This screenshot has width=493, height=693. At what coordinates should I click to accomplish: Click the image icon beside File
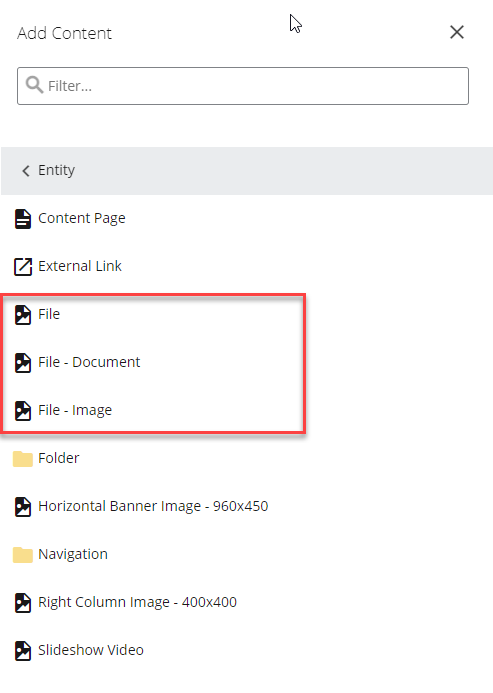pos(23,315)
